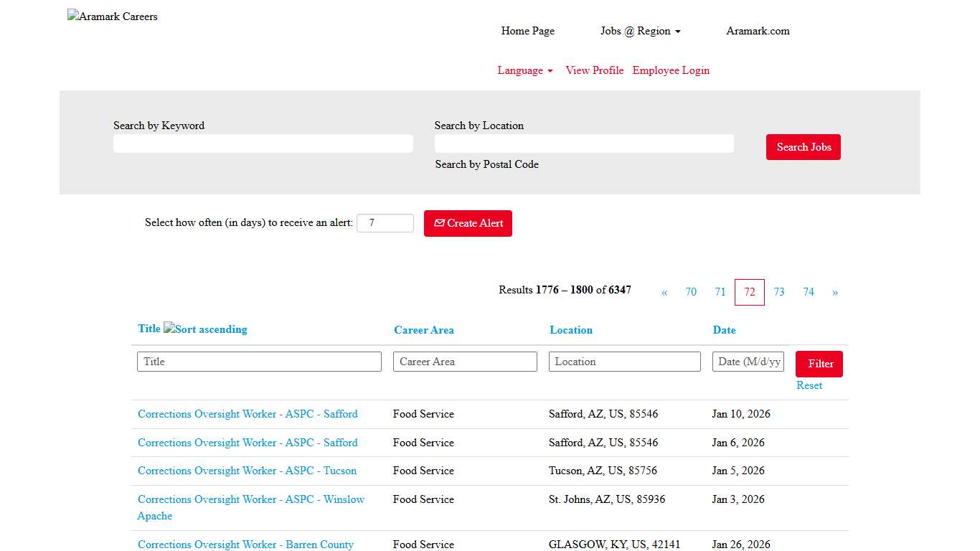The image size is (980, 551).
Task: Navigate to results page 74
Action: point(809,292)
